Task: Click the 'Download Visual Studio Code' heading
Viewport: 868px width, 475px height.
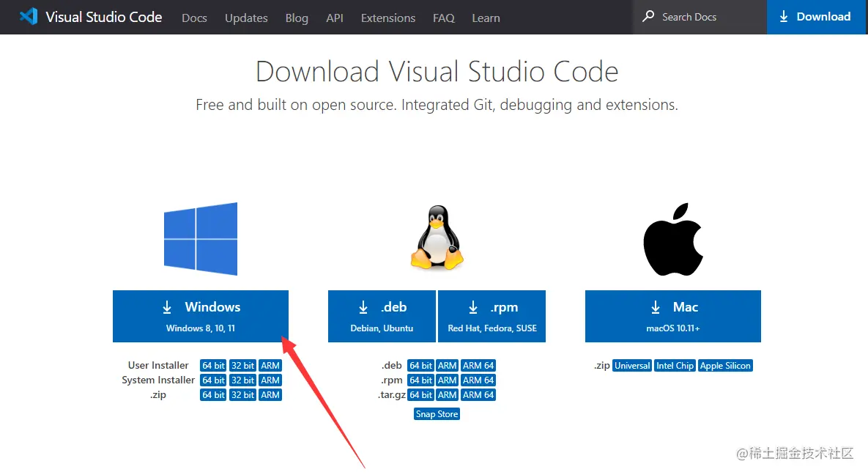Action: pos(437,72)
